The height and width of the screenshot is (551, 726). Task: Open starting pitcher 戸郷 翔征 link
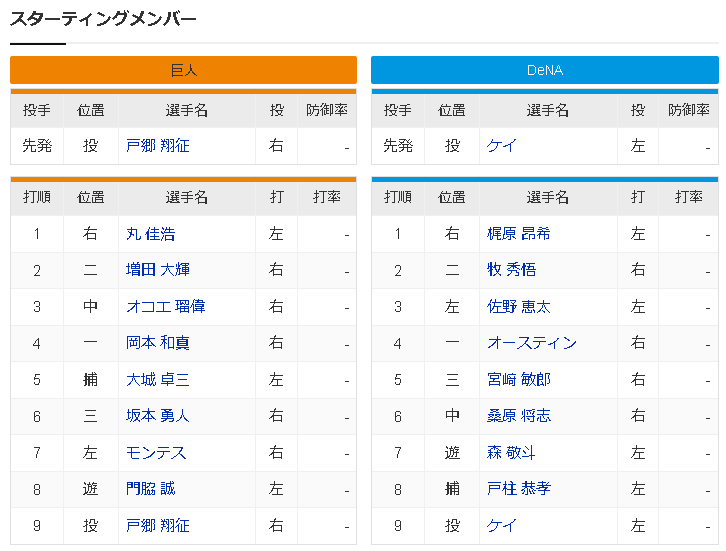click(157, 146)
